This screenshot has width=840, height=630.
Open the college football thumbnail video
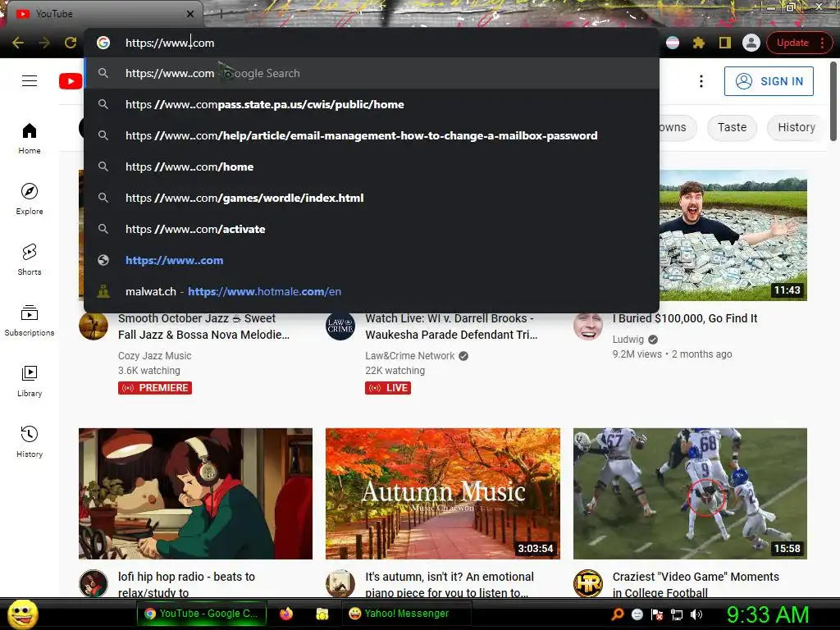(690, 493)
